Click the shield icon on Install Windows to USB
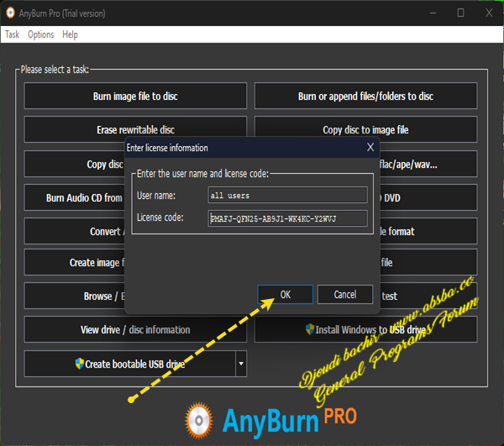The image size is (504, 446). coord(310,329)
